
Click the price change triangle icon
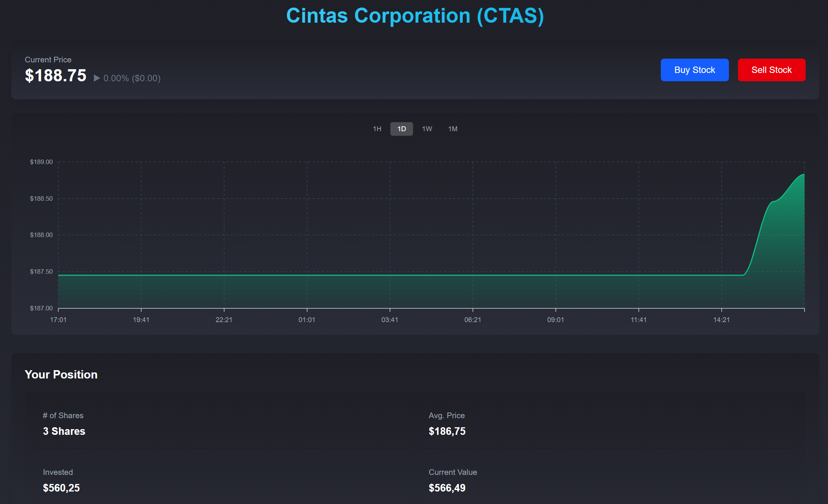click(x=97, y=78)
